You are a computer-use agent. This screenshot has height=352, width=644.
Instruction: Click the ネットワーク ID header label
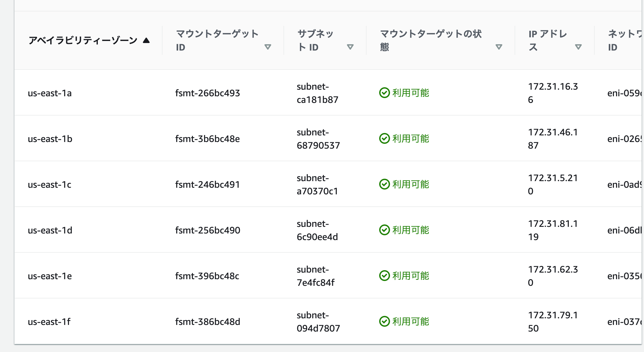click(x=625, y=40)
